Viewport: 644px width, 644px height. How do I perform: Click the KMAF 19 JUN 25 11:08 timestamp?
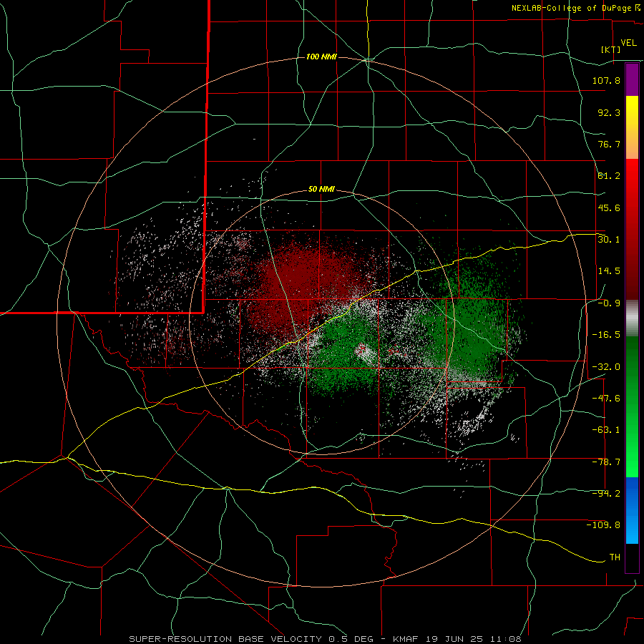tap(457, 639)
